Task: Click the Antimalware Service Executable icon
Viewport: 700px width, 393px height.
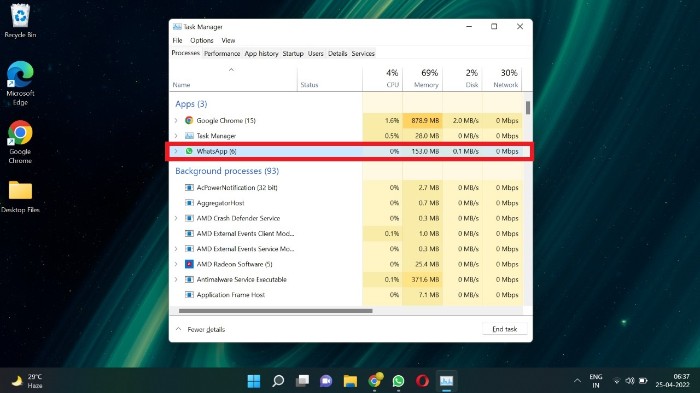Action: [x=189, y=279]
